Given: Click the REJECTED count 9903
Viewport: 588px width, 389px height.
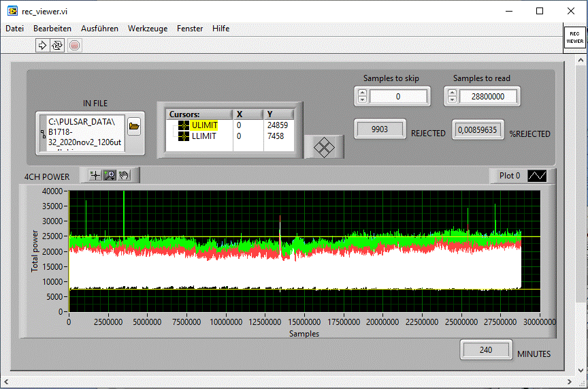Looking at the screenshot, I should [380, 129].
